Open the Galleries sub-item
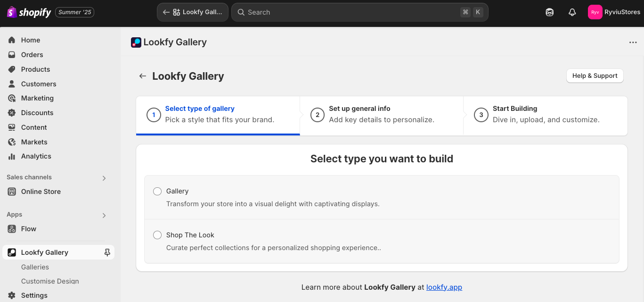Image resolution: width=644 pixels, height=302 pixels. pyautogui.click(x=35, y=267)
